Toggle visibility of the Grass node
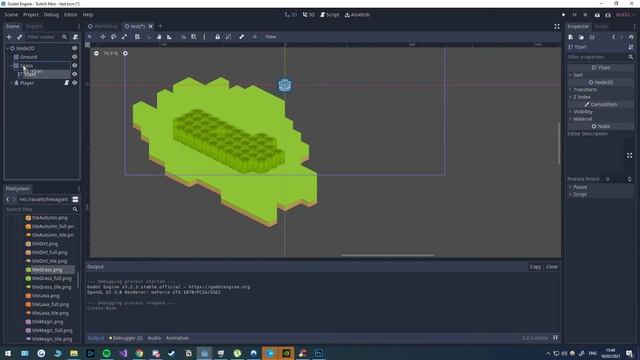 (x=74, y=65)
